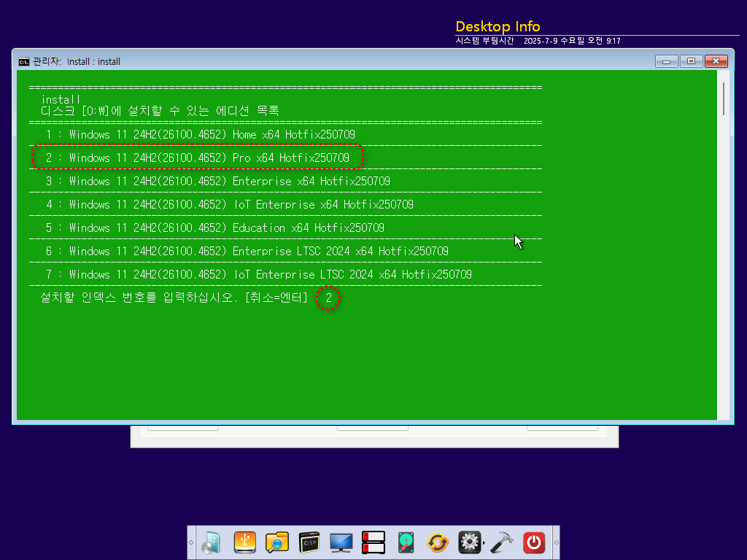Launch the green hard disk tool icon

[406, 542]
